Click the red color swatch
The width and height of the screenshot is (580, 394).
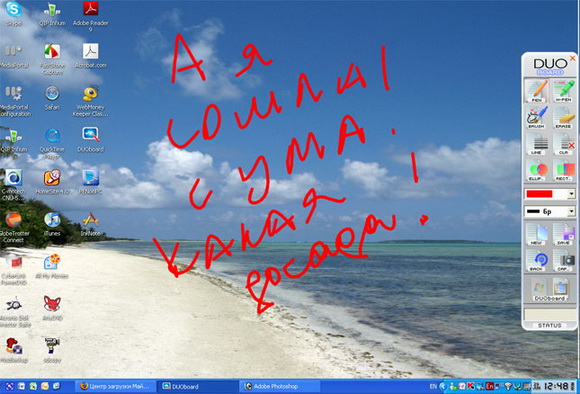(539, 194)
